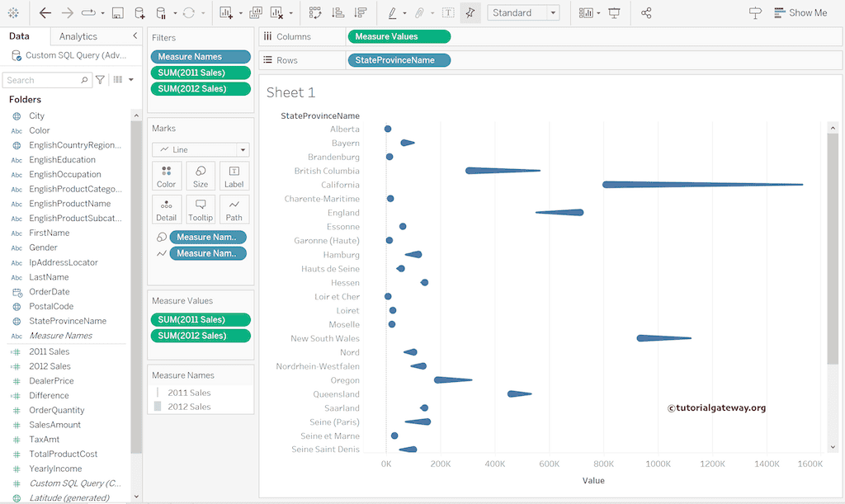The width and height of the screenshot is (845, 504).
Task: Toggle the show mark labels button
Action: point(448,13)
